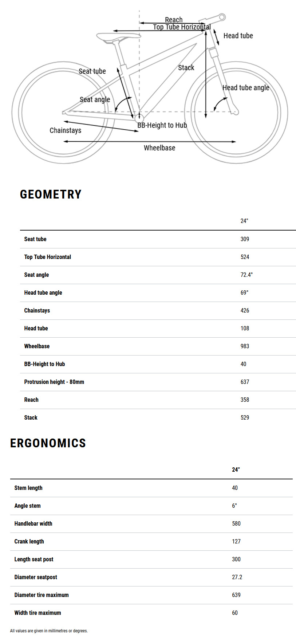This screenshot has height=644, width=296.
Task: Click the 'Seat angle' label in the diagram
Action: click(x=95, y=99)
